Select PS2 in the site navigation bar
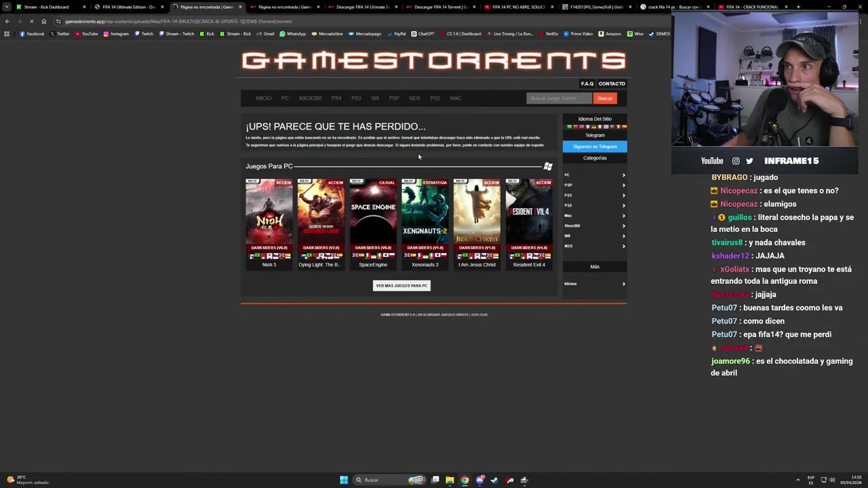Image resolution: width=868 pixels, height=488 pixels. pyautogui.click(x=435, y=98)
